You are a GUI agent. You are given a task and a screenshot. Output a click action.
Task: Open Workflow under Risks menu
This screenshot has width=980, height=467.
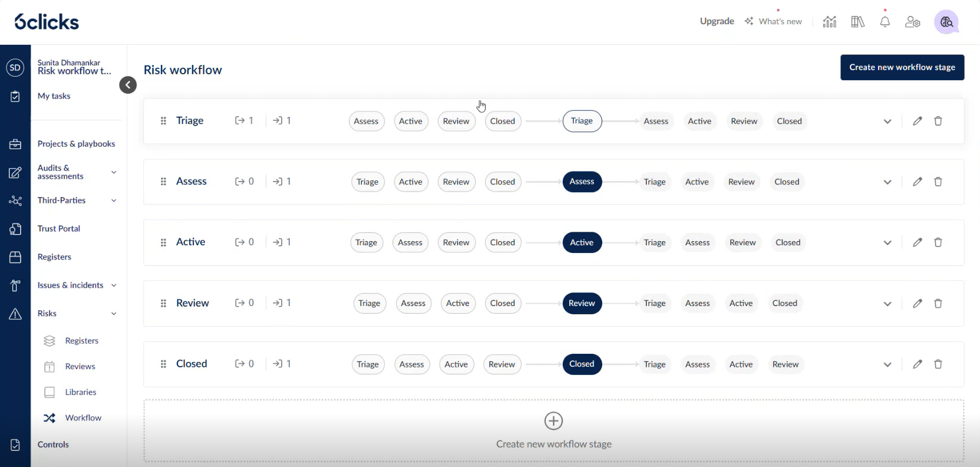[x=83, y=417]
